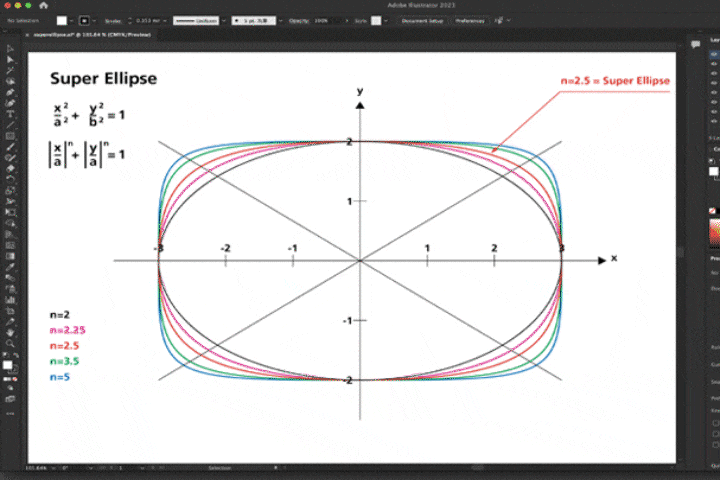Select the Column Graph tool
The height and width of the screenshot is (480, 720).
(x=10, y=300)
